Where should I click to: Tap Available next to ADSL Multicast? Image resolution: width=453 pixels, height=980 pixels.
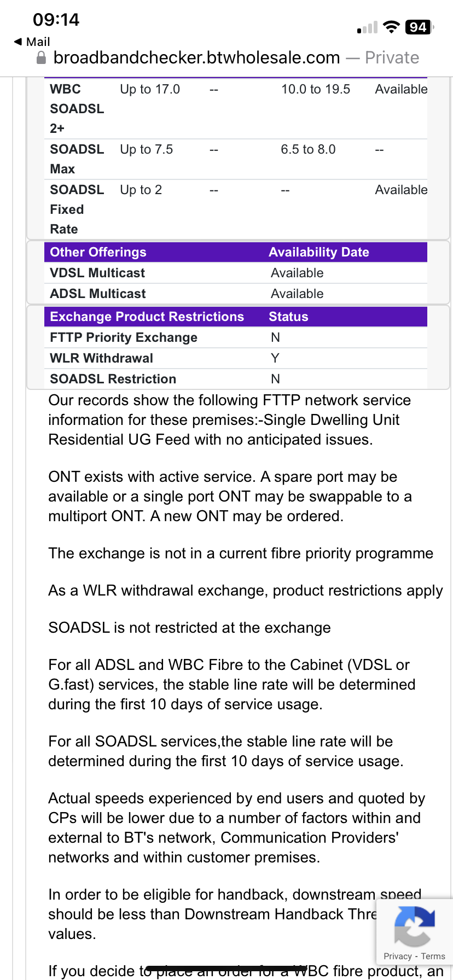click(x=297, y=293)
